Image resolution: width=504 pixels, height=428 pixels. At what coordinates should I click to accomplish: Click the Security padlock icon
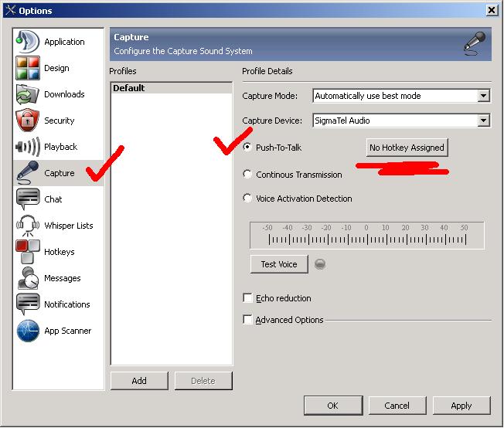click(28, 121)
